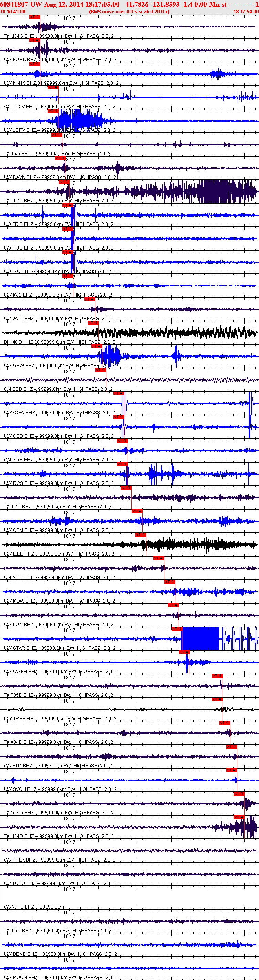Select the red pick marker on TA I04A trace
The width and height of the screenshot is (259, 980).
(57, 135)
